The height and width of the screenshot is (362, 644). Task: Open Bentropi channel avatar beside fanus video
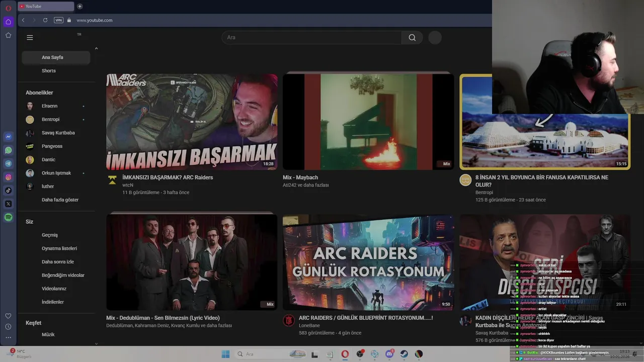click(465, 180)
